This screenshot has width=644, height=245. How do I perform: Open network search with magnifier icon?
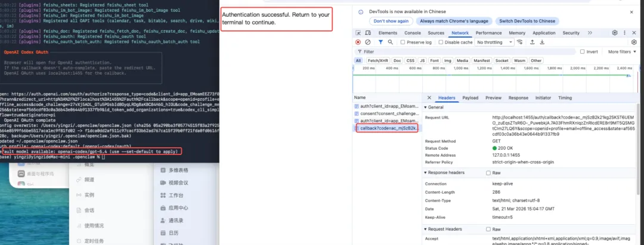click(390, 42)
